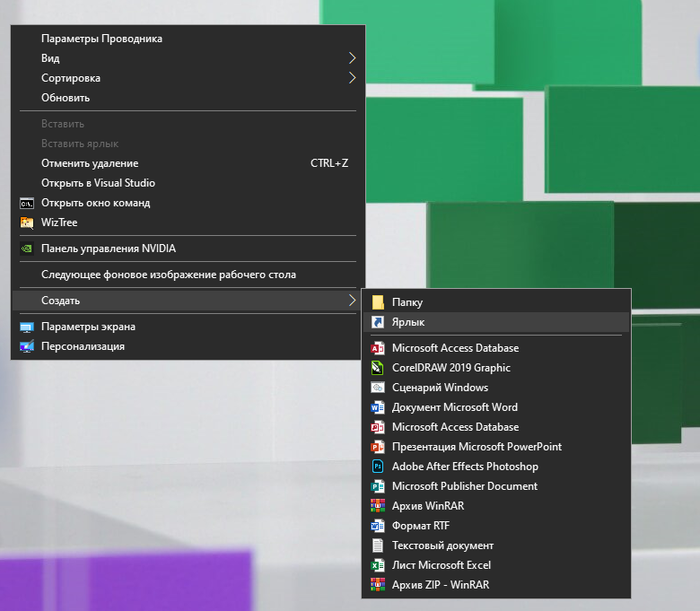Click the RTF document icon

pyautogui.click(x=378, y=526)
